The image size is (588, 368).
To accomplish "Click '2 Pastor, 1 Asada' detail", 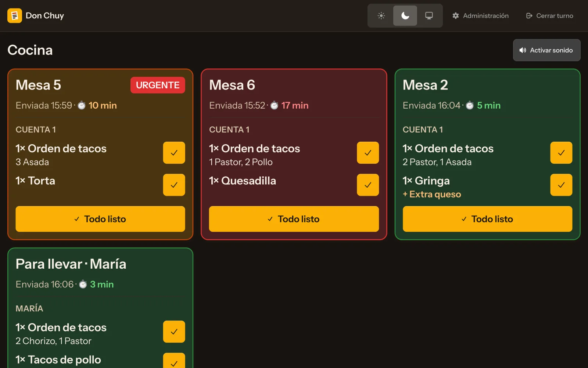I will (x=437, y=162).
